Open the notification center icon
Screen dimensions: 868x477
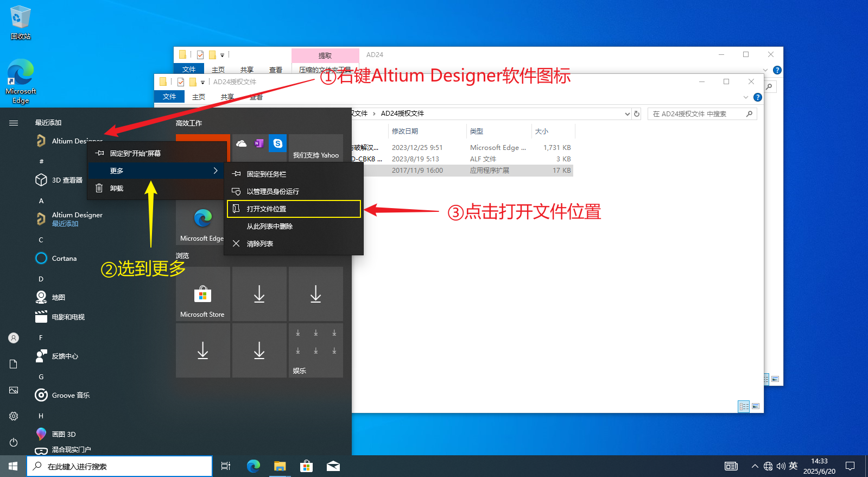[x=850, y=466]
